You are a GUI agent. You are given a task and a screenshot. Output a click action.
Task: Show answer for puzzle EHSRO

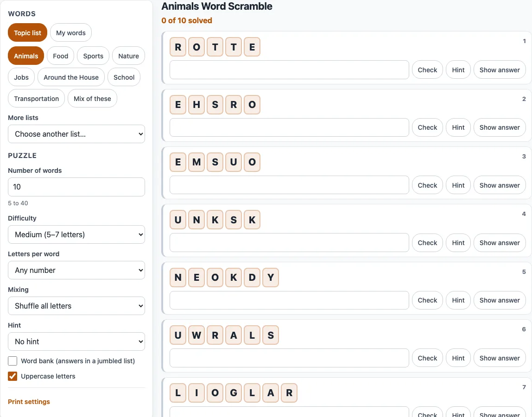tap(500, 127)
